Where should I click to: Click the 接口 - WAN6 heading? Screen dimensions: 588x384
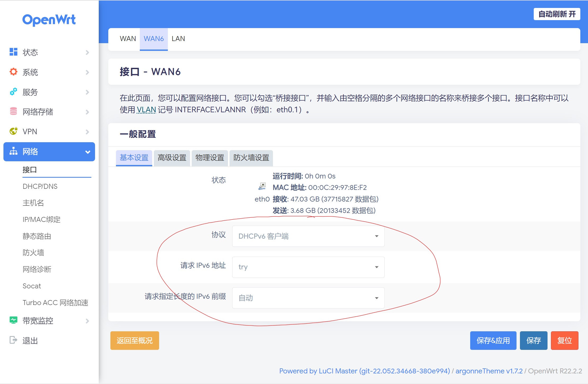pos(150,72)
